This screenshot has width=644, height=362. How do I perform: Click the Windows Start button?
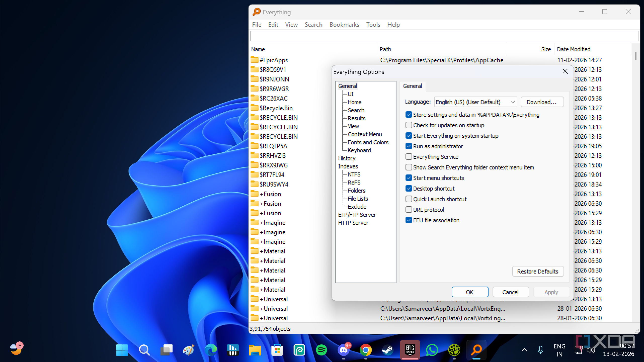tap(122, 350)
